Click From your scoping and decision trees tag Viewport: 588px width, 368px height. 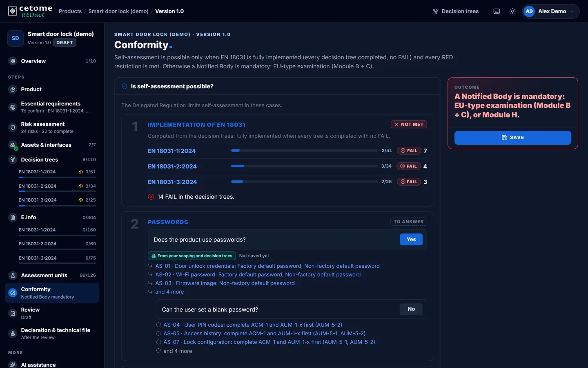192,256
